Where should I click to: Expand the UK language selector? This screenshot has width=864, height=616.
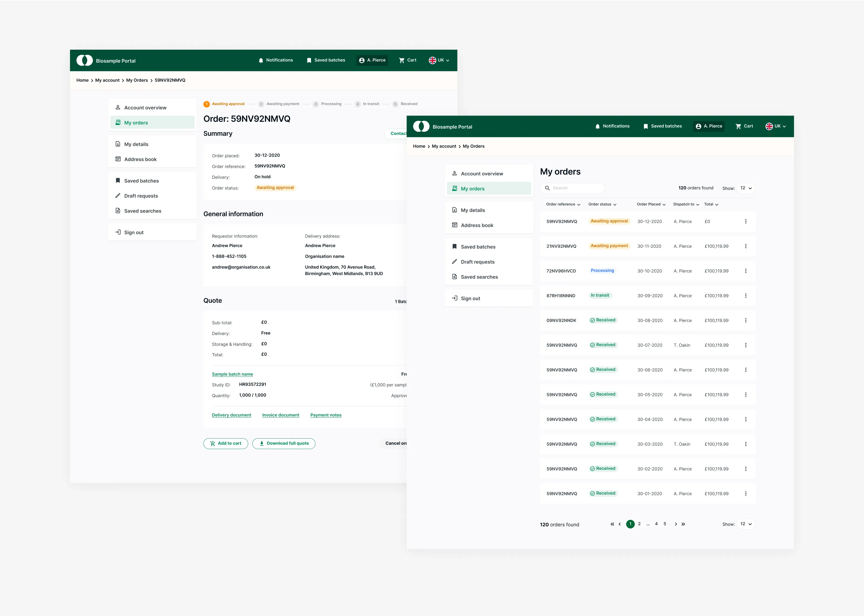(x=776, y=126)
